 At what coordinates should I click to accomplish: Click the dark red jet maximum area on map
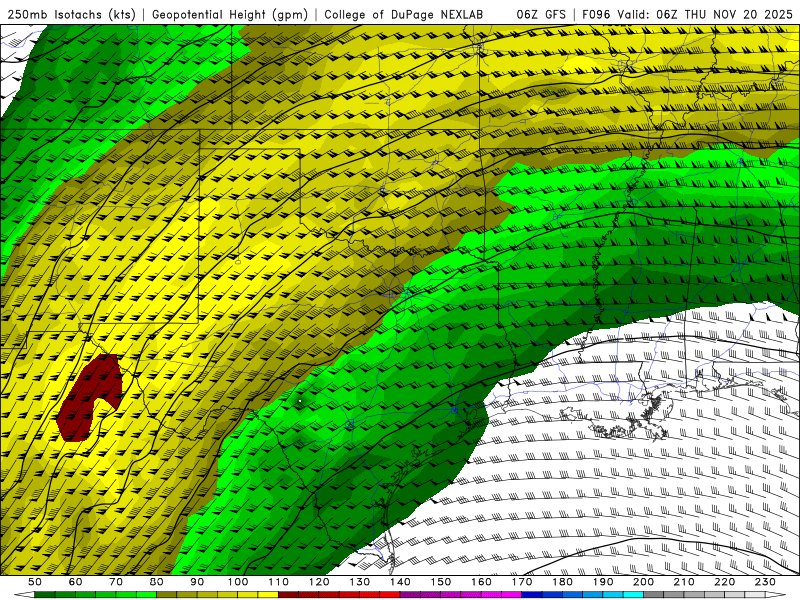(x=87, y=398)
